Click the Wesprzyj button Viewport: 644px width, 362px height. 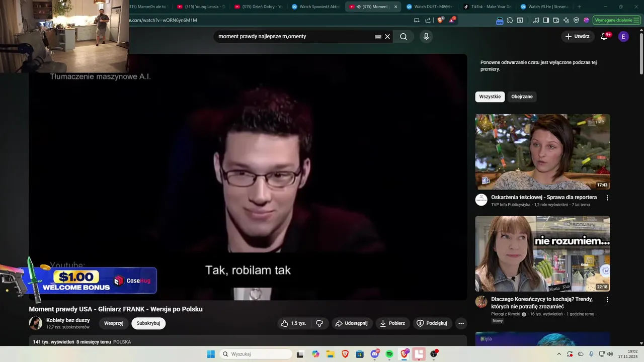coord(114,323)
